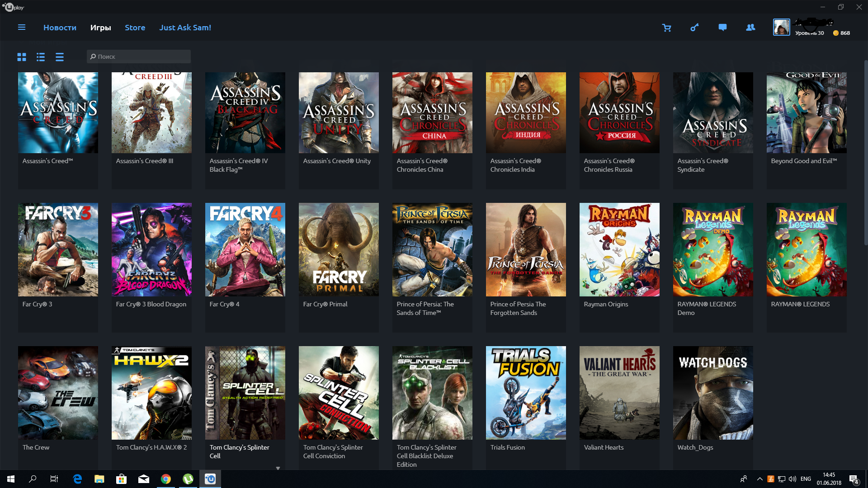Open the notification center icon
The width and height of the screenshot is (868, 488).
point(854,479)
